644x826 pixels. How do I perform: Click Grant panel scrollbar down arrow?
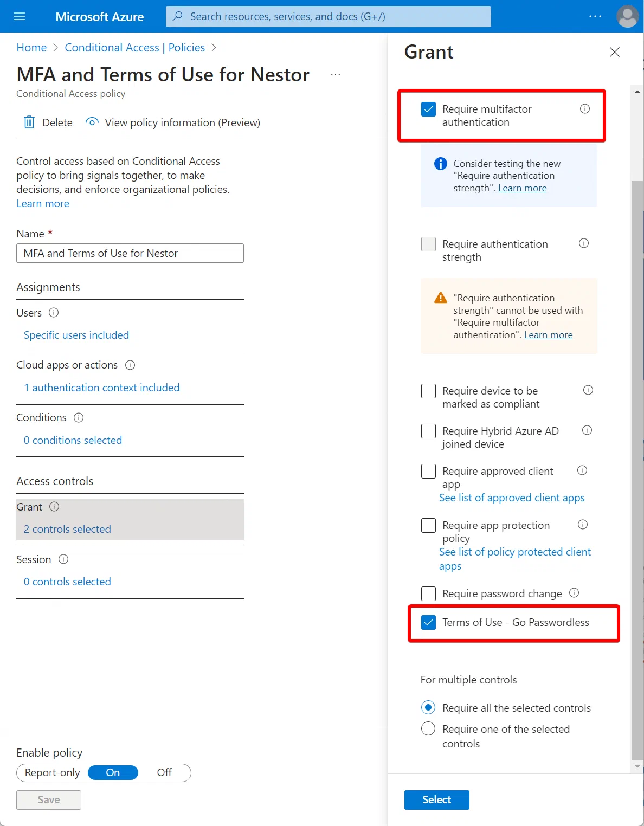click(637, 766)
